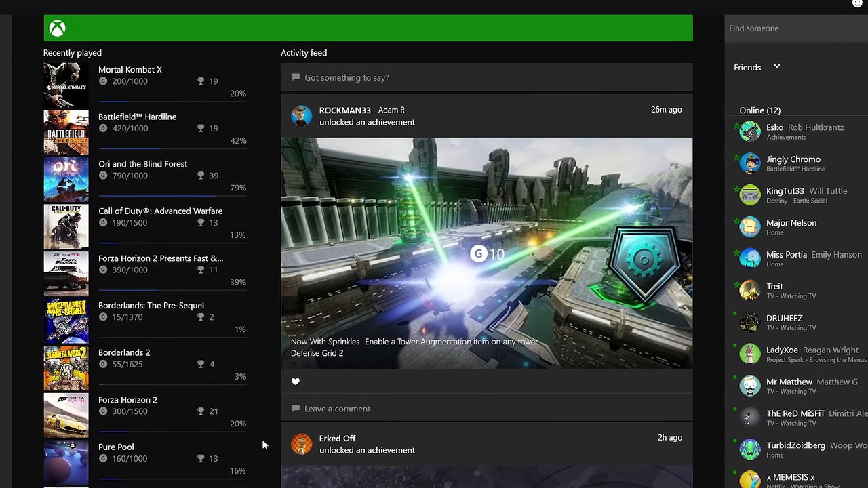868x488 pixels.
Task: Click Activity feed heading
Action: point(304,52)
